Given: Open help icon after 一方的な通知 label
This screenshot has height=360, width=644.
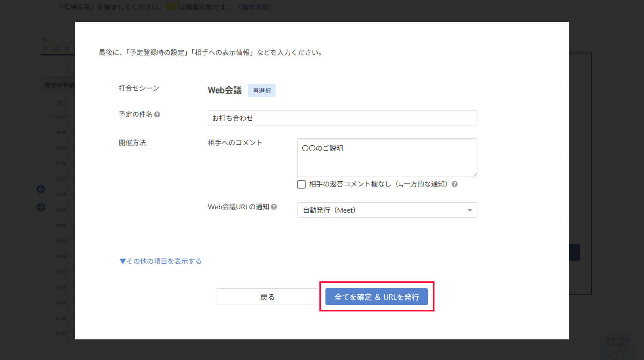Looking at the screenshot, I should 455,184.
